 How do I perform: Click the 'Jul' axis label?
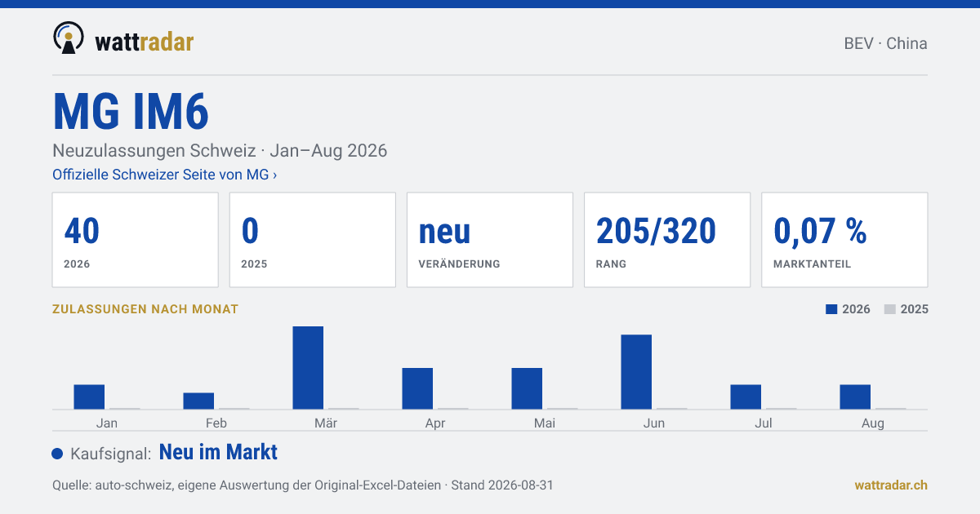[764, 423]
